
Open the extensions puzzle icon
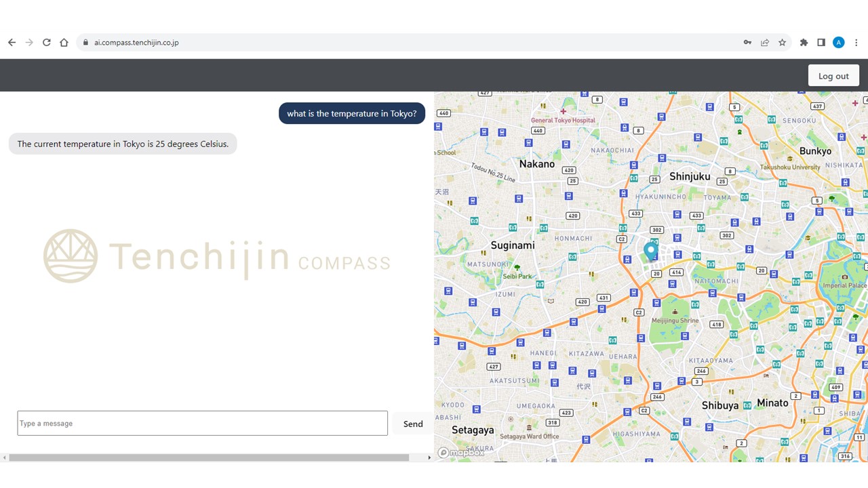[x=804, y=42]
